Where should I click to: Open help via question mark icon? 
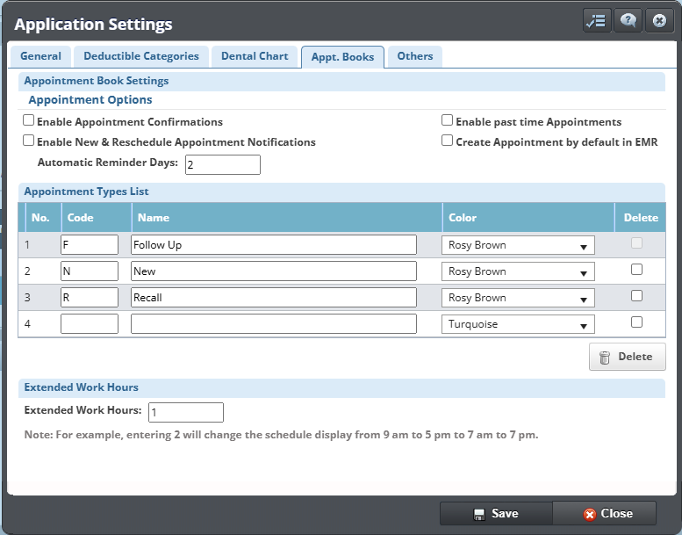[628, 21]
